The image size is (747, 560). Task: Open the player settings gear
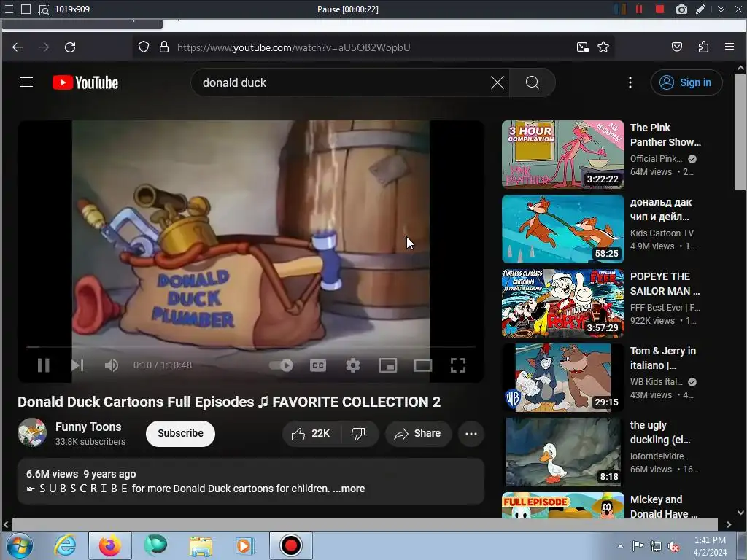(x=352, y=365)
